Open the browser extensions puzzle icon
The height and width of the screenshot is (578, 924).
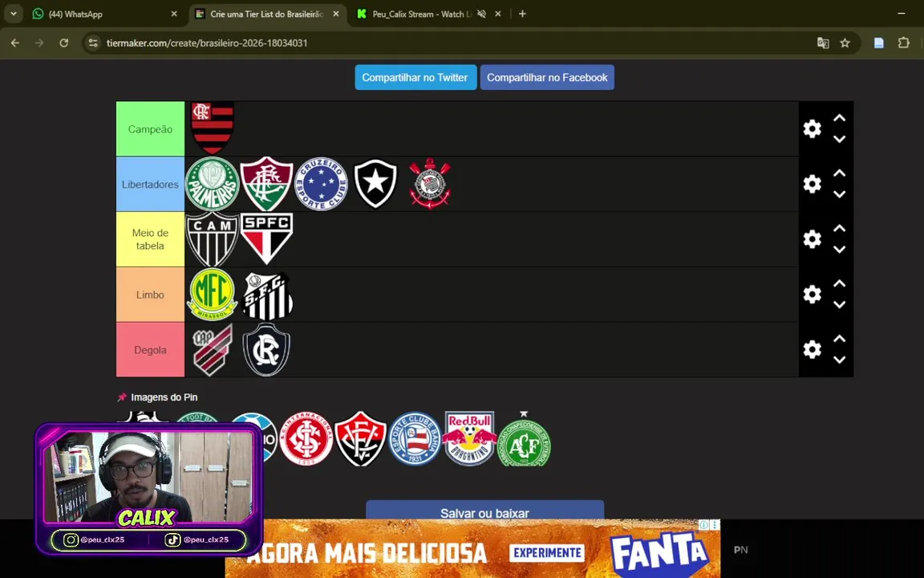pyautogui.click(x=903, y=43)
